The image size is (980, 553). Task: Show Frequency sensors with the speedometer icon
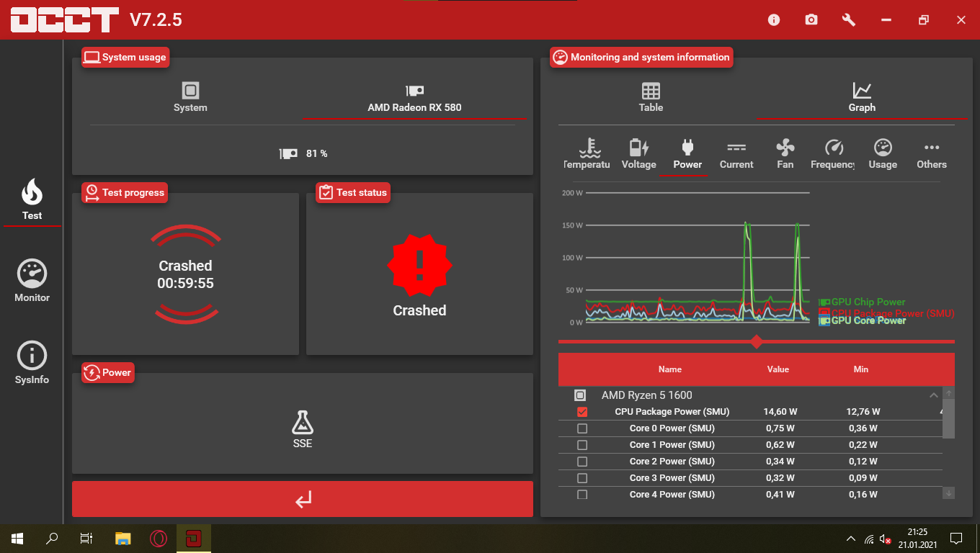[x=834, y=148]
